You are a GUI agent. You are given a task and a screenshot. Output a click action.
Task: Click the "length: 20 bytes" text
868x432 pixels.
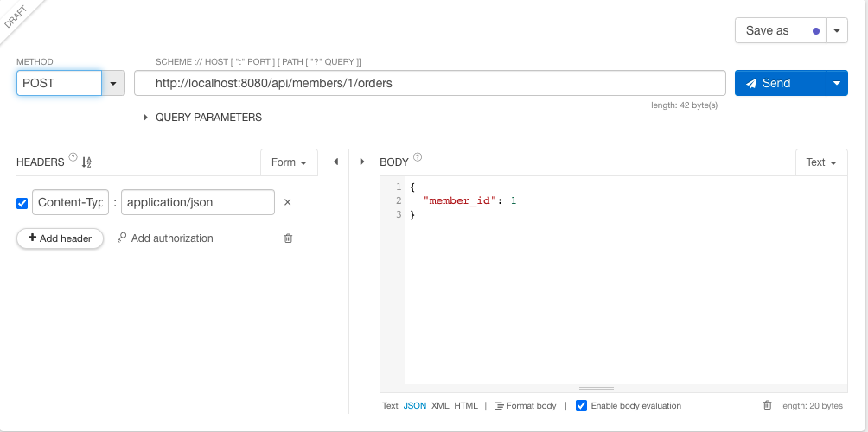click(812, 406)
